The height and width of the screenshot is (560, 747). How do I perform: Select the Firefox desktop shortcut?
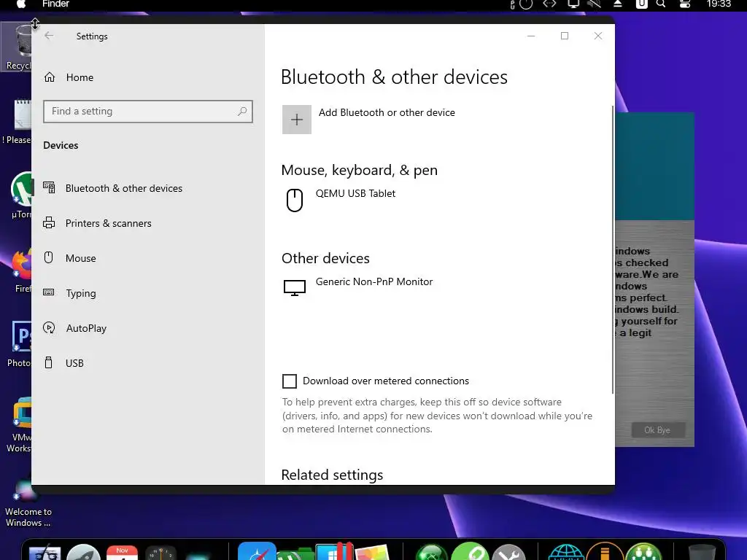point(21,271)
